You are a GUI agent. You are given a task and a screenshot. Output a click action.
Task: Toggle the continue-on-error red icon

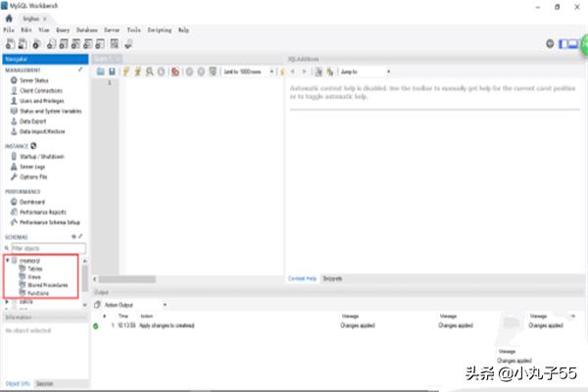[175, 72]
